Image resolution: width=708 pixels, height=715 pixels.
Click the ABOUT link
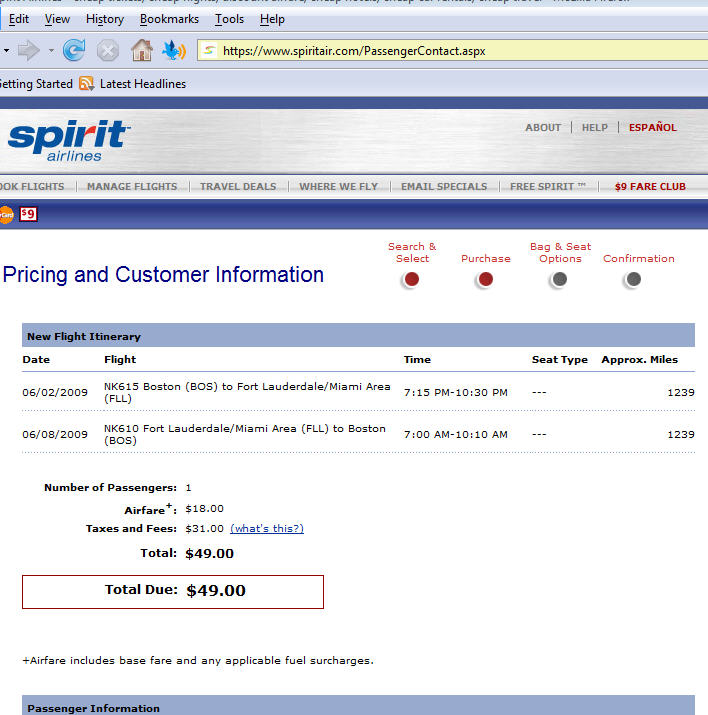543,128
